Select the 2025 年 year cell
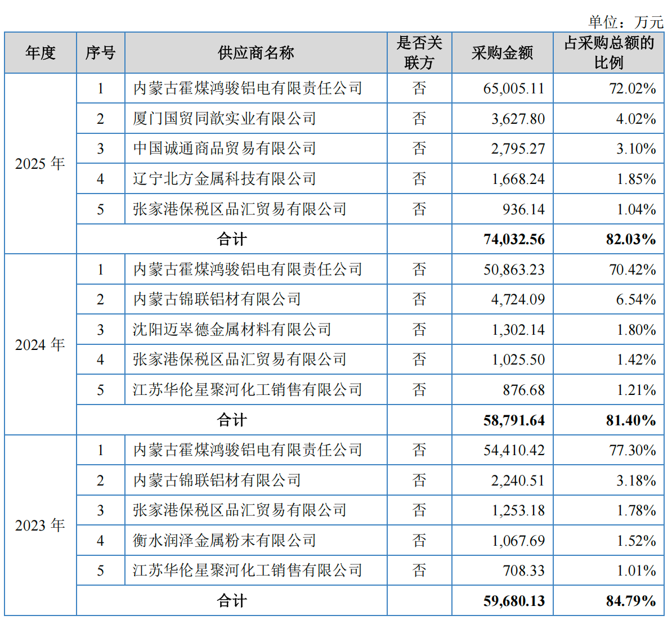 [40, 163]
